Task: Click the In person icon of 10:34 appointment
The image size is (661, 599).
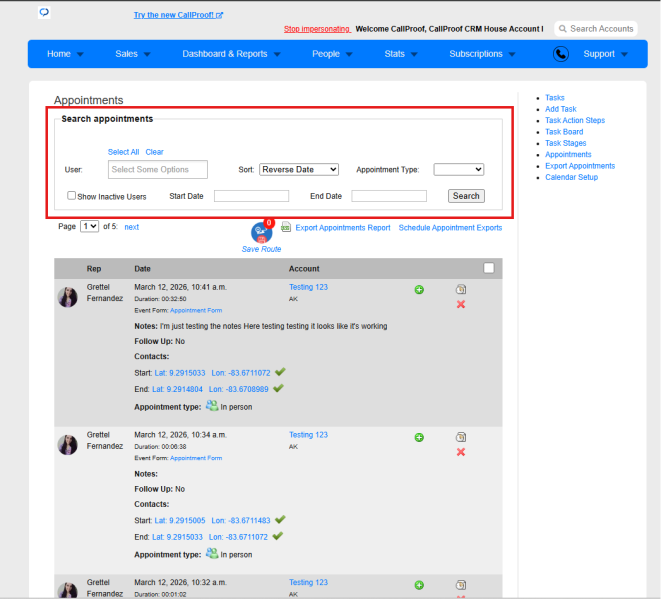Action: 212,553
